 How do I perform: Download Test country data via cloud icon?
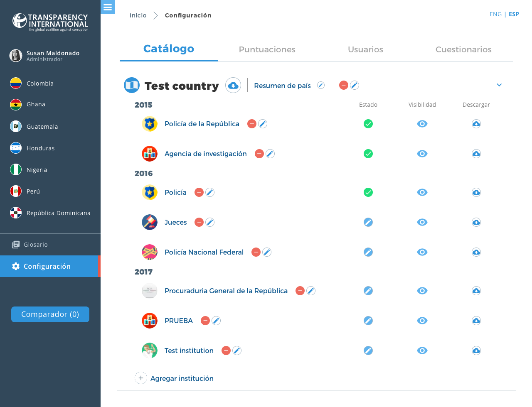click(233, 86)
